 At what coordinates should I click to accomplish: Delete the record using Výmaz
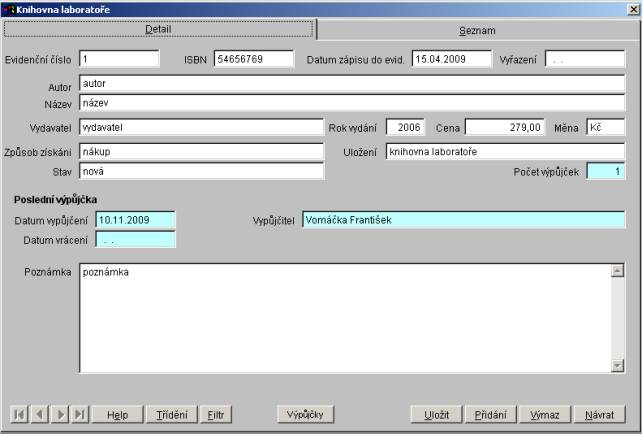(545, 414)
